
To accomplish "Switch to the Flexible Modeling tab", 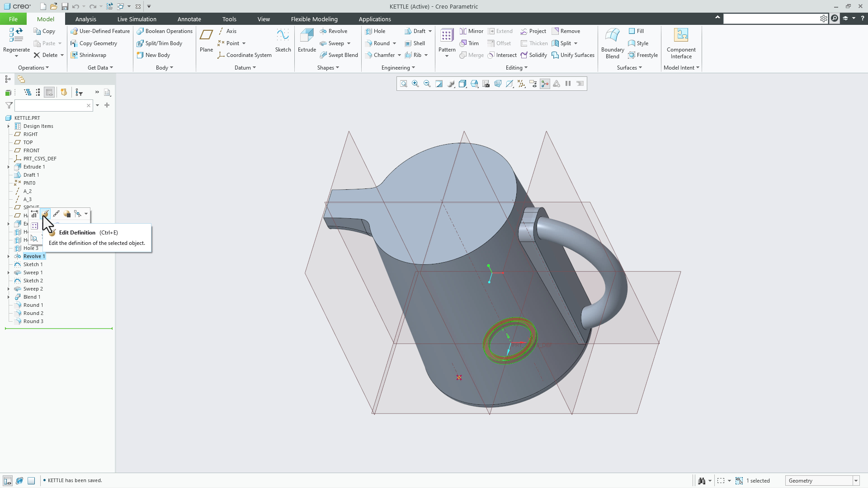I will (x=314, y=19).
